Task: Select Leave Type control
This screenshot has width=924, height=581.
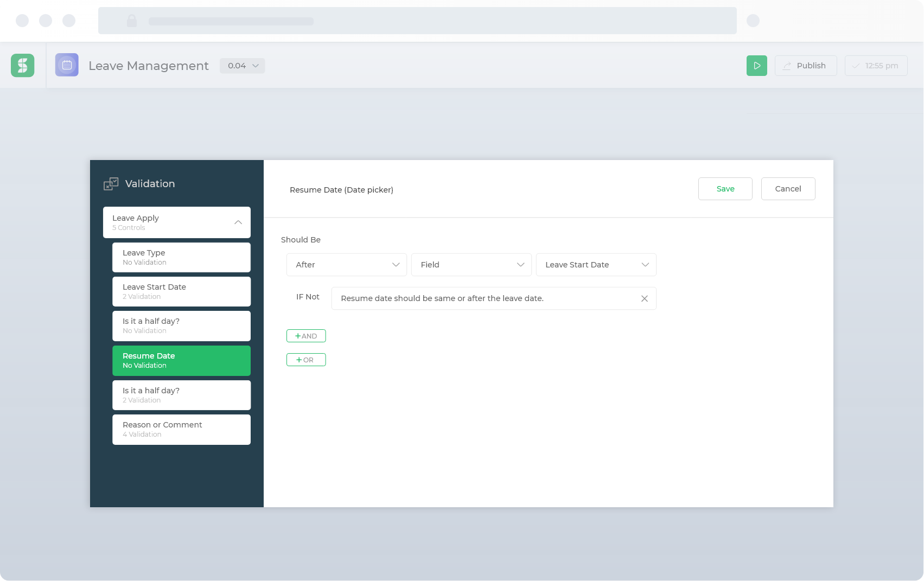Action: coord(182,257)
